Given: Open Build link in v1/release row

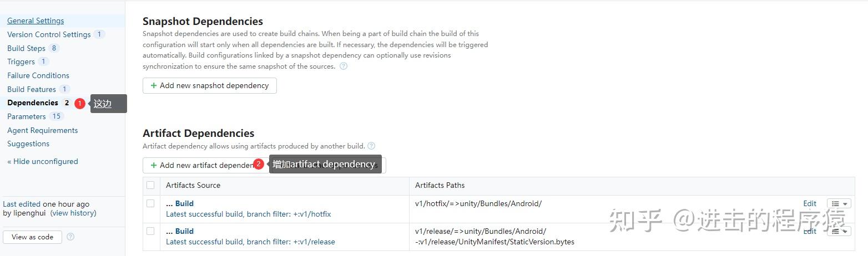Looking at the screenshot, I should click(x=184, y=231).
